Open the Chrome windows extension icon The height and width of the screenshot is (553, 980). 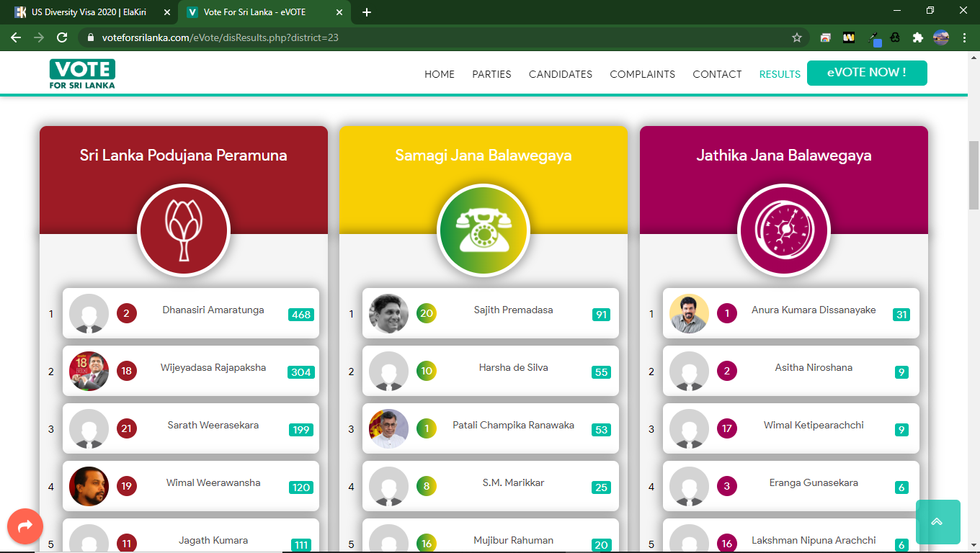click(826, 37)
